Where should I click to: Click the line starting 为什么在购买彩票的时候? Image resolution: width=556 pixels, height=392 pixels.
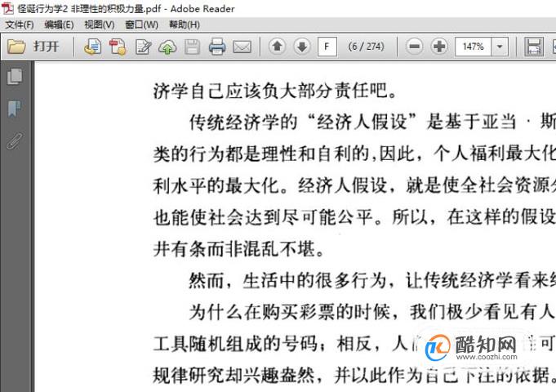tap(372, 312)
